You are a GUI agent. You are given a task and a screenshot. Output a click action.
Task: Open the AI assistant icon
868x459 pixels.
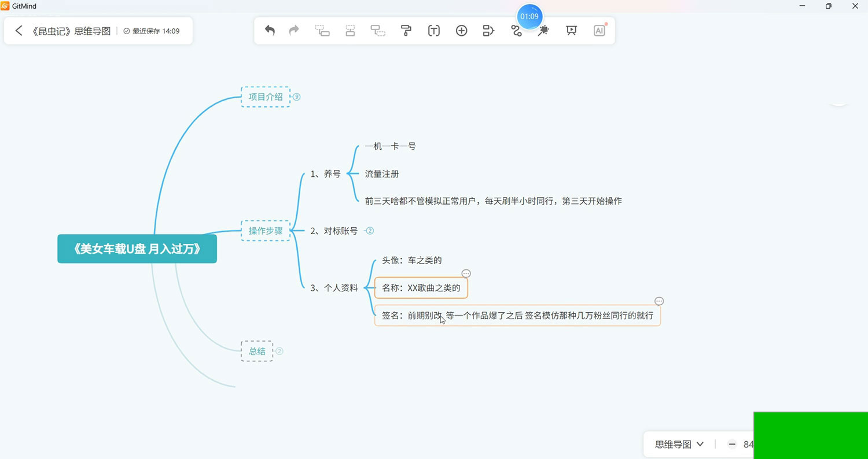pos(599,31)
